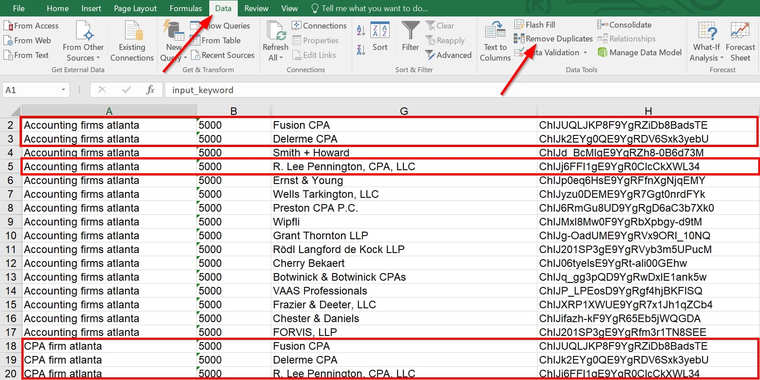Open the From Other Sources dropdown
This screenshot has width=760, height=380.
(83, 41)
